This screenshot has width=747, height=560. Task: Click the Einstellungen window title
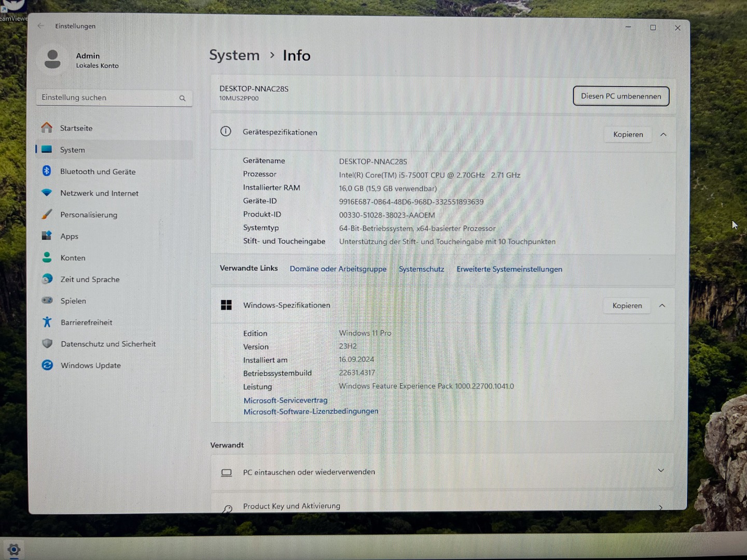75,26
